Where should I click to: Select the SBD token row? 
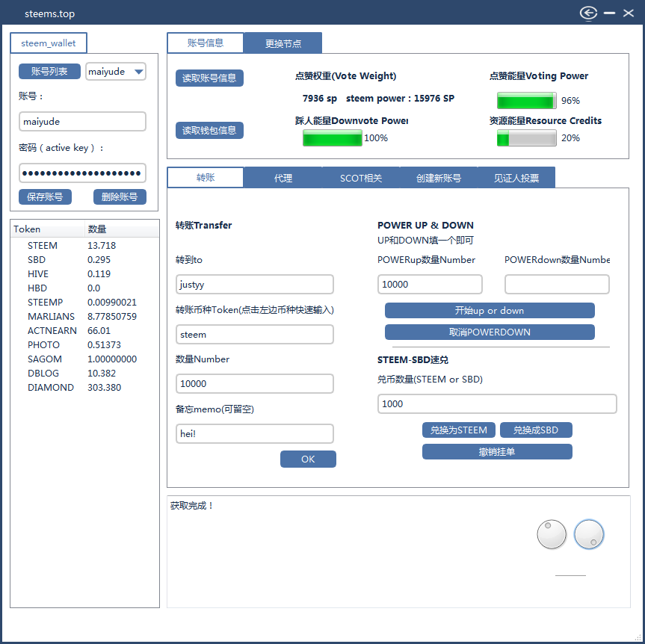(84, 260)
